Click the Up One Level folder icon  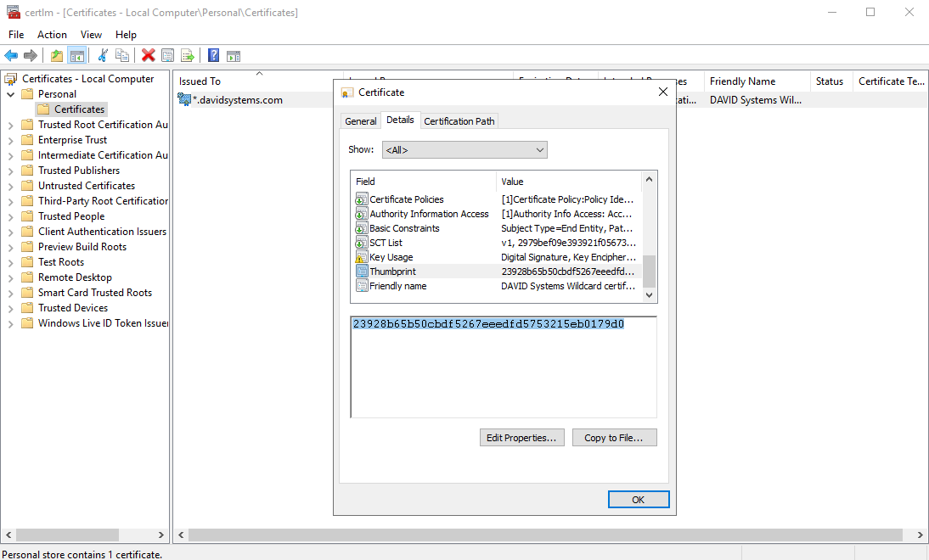tap(57, 56)
